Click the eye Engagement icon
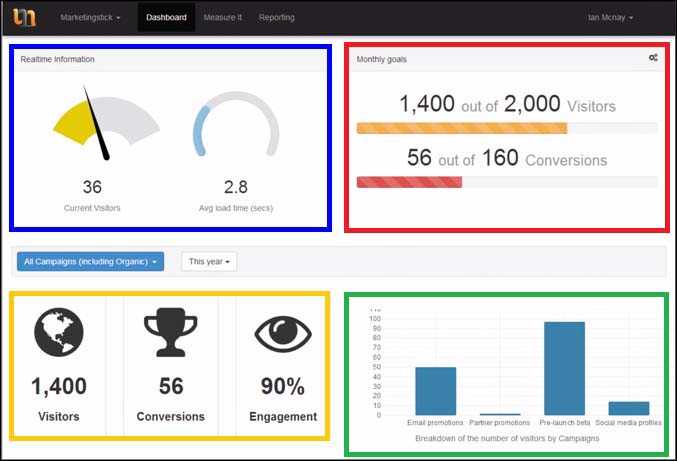The height and width of the screenshot is (461, 677). pyautogui.click(x=282, y=335)
